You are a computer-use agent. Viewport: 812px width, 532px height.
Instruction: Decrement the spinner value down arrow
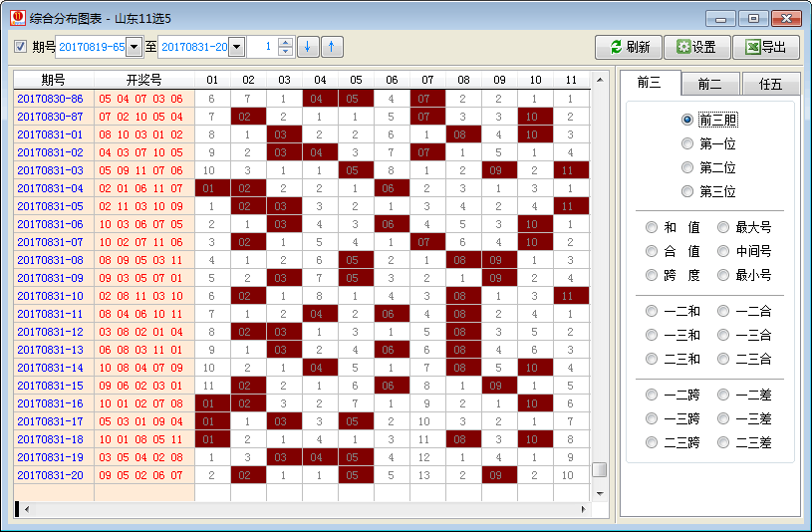tap(285, 52)
